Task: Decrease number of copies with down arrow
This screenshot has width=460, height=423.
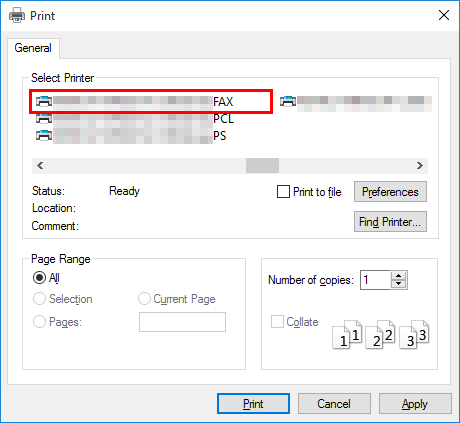Action: tap(399, 284)
